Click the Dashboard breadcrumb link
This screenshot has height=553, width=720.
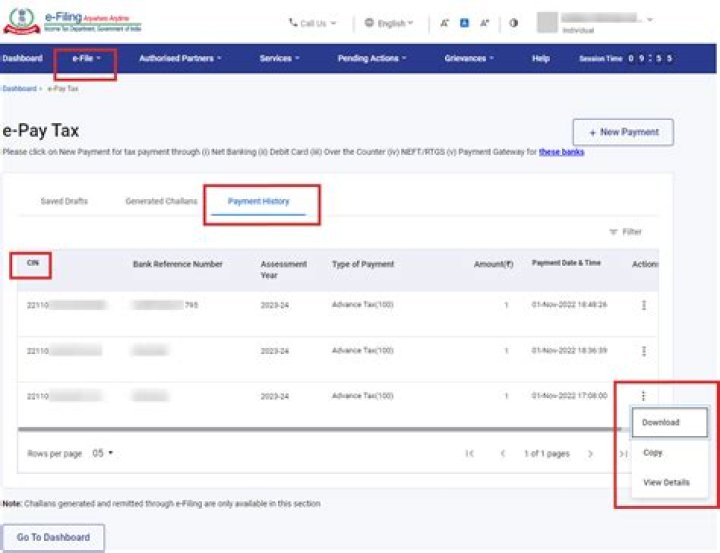point(19,89)
